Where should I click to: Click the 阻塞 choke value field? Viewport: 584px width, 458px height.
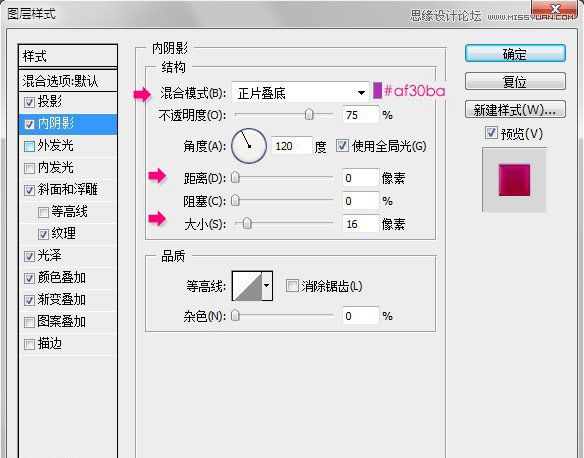360,201
